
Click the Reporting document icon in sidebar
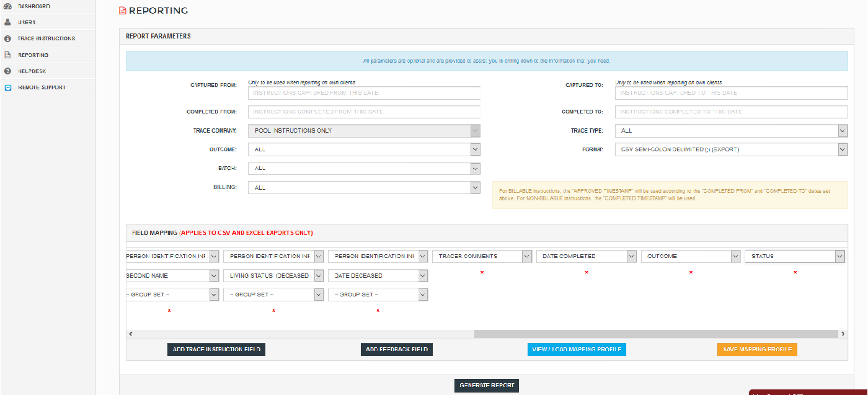pos(8,55)
